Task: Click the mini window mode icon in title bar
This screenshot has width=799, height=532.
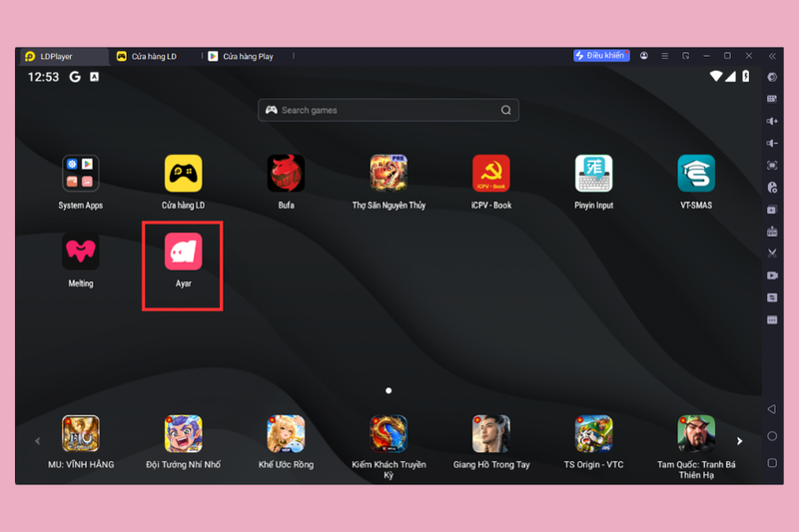Action: pos(685,56)
